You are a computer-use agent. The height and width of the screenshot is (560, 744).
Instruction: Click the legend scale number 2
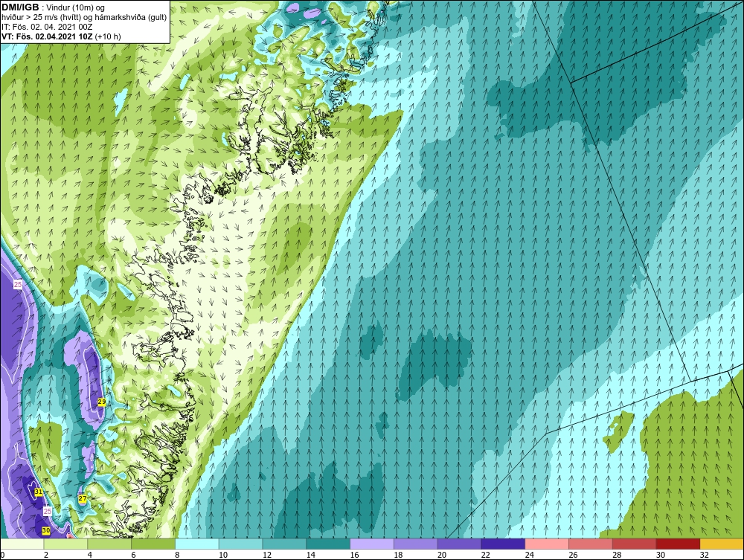pos(46,555)
